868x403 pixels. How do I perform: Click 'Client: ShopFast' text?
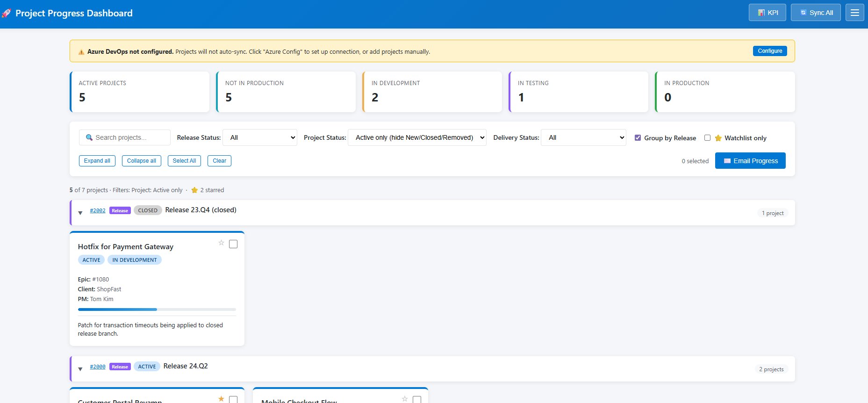click(100, 289)
